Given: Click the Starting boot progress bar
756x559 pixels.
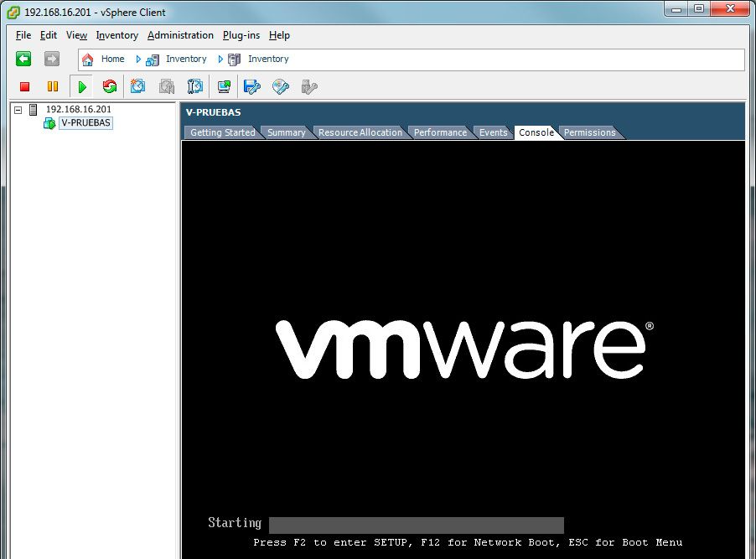Looking at the screenshot, I should pyautogui.click(x=417, y=525).
